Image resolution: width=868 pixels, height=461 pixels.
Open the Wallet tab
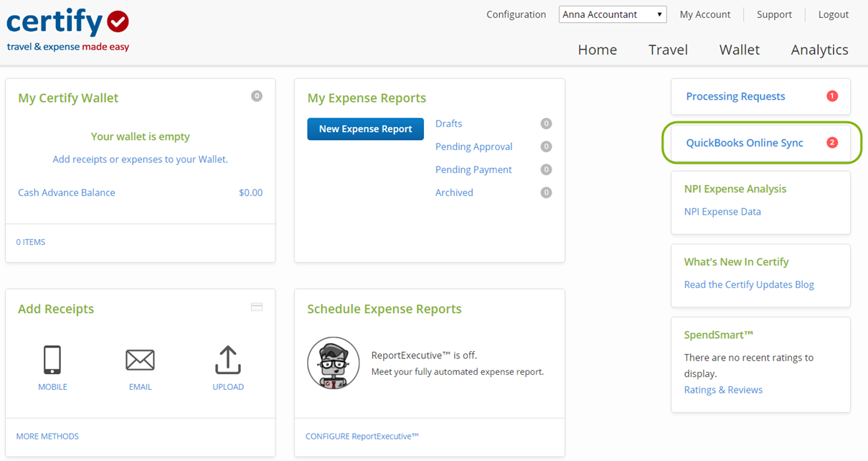pos(739,50)
